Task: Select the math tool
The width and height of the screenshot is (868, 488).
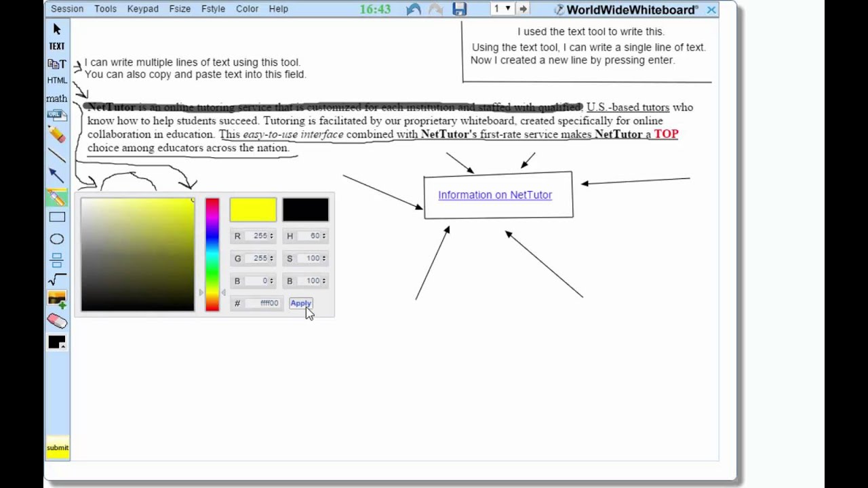Action: click(57, 98)
